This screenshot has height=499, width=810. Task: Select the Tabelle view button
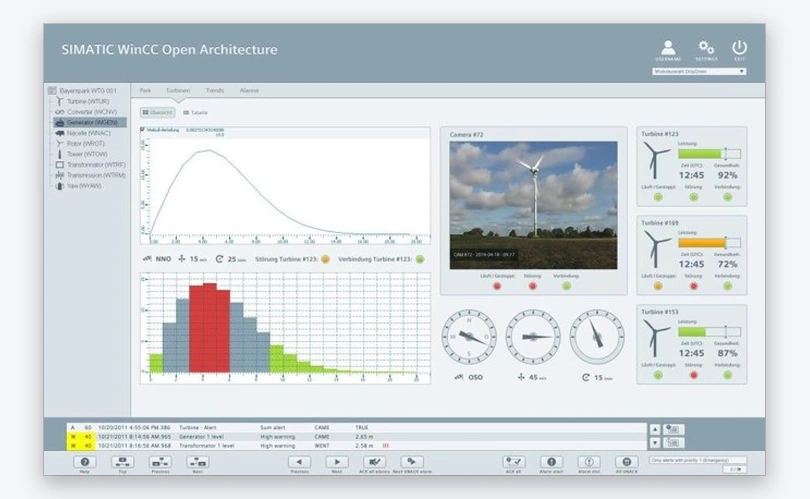195,112
